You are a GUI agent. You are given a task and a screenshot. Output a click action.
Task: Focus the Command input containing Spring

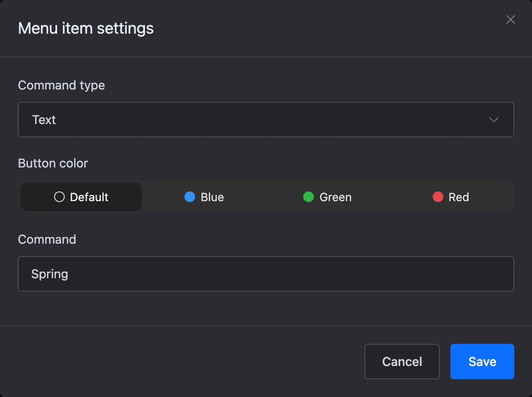[266, 274]
